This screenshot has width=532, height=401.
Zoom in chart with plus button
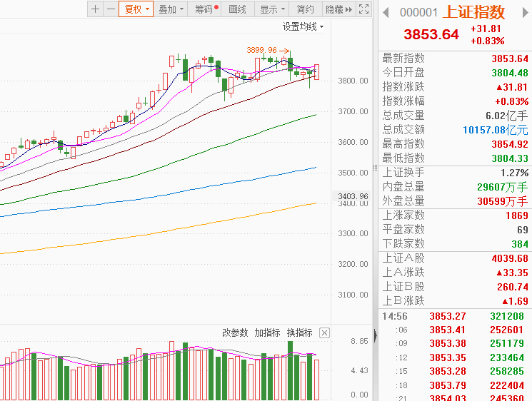tap(96, 9)
